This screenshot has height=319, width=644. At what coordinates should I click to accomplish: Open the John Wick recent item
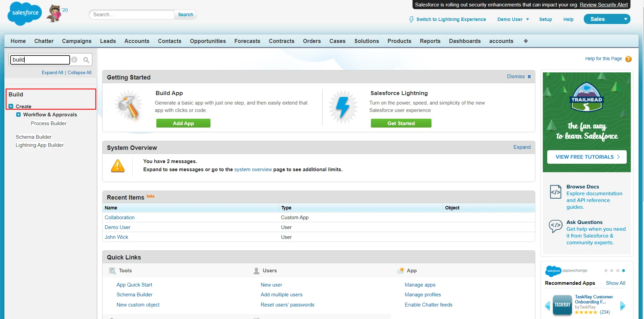(116, 237)
